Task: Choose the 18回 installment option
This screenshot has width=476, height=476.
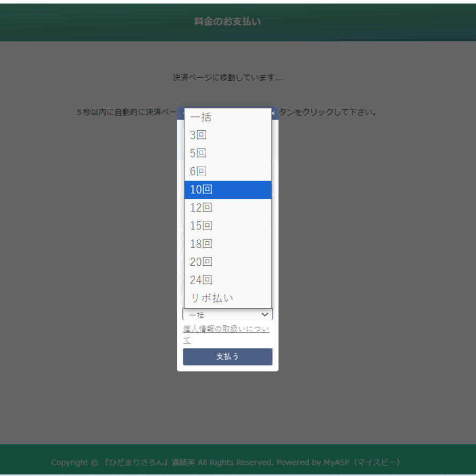Action: tap(227, 244)
